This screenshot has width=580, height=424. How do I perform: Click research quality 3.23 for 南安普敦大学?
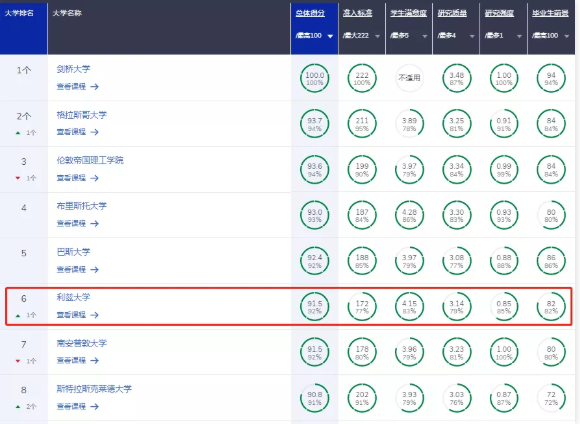[x=456, y=352]
